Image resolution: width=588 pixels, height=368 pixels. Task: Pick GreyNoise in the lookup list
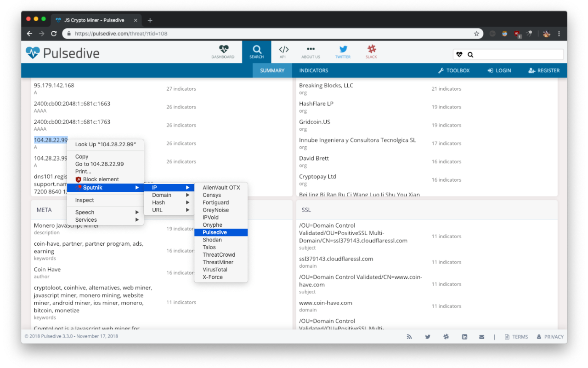coord(221,210)
